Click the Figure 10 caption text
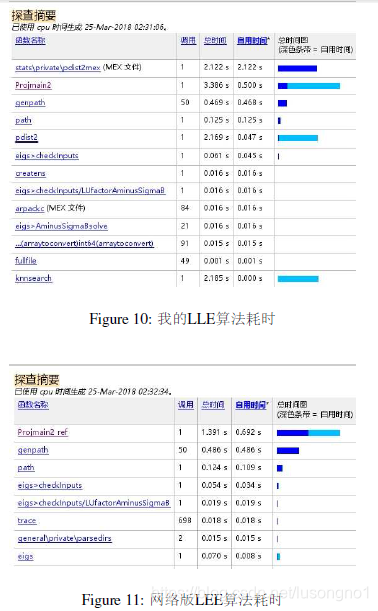378x611 pixels. tap(182, 319)
